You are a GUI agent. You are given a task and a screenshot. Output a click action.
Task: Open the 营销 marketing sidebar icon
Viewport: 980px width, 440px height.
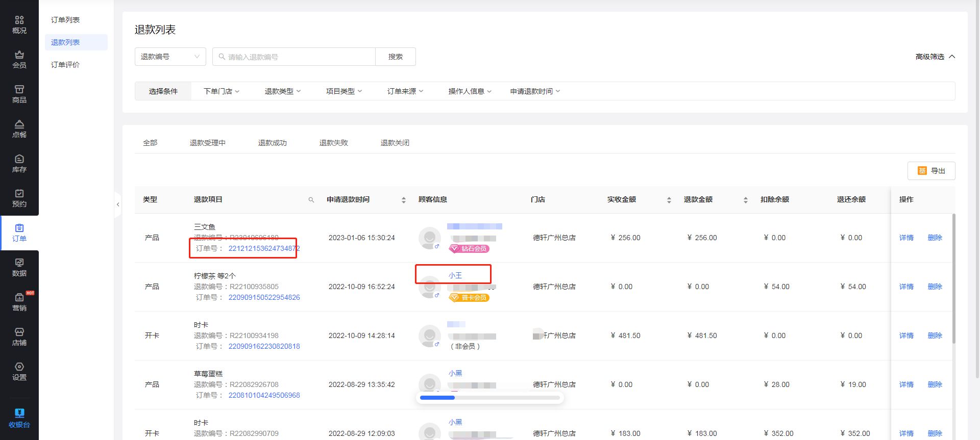click(19, 302)
